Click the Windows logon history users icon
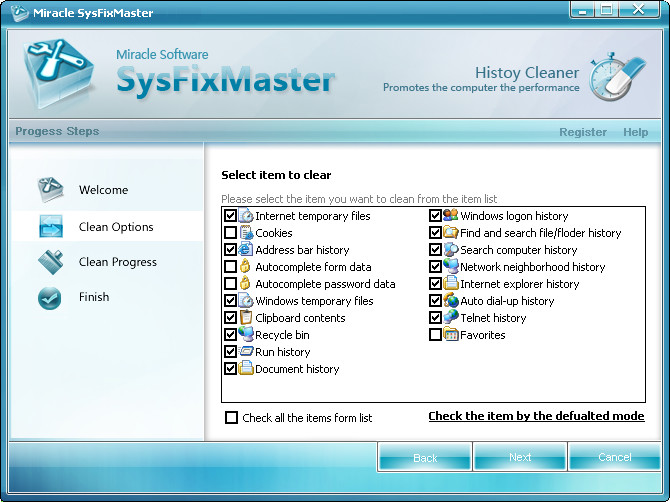This screenshot has height=502, width=670. [x=451, y=215]
